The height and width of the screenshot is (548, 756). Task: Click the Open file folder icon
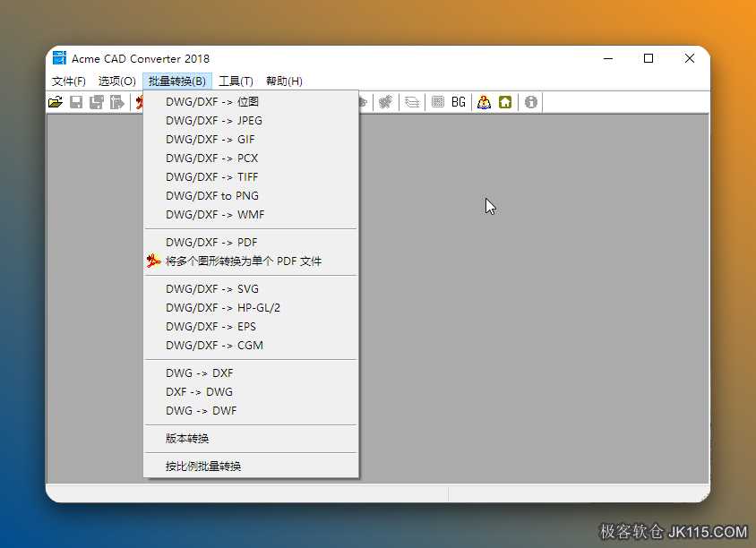56,102
